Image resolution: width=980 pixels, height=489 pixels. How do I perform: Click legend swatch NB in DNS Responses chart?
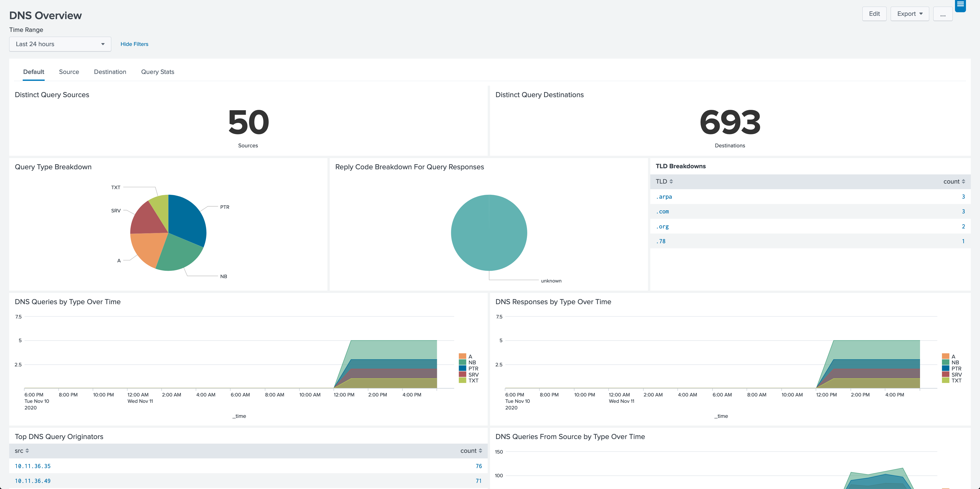[945, 363]
